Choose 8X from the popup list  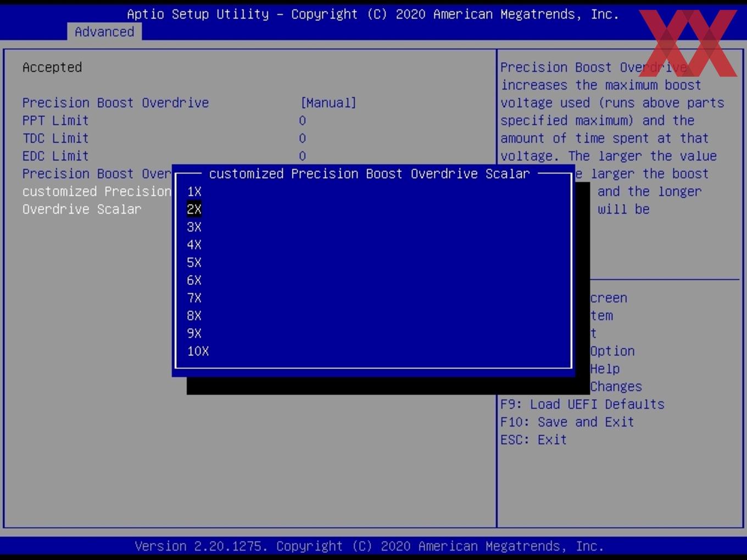[194, 316]
